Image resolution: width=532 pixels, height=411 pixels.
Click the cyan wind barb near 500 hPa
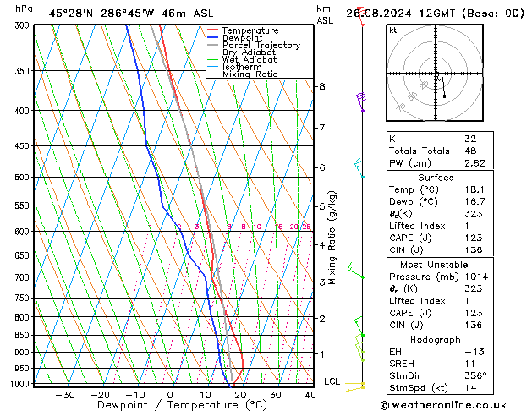pos(359,168)
